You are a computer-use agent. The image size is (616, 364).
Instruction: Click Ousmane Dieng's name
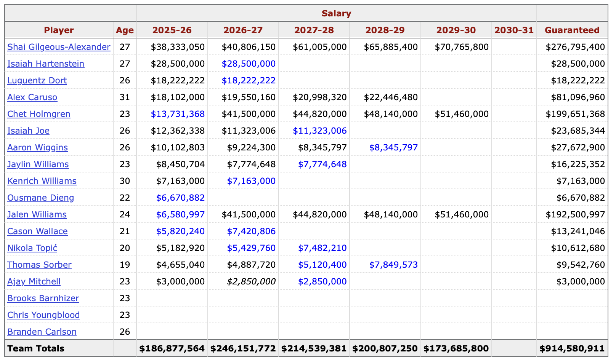(x=41, y=198)
